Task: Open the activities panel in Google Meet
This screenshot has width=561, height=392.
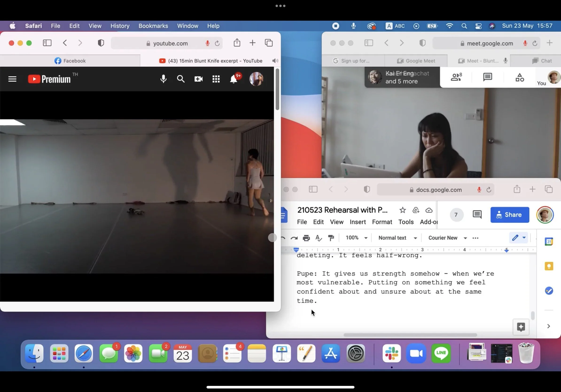Action: pos(519,77)
